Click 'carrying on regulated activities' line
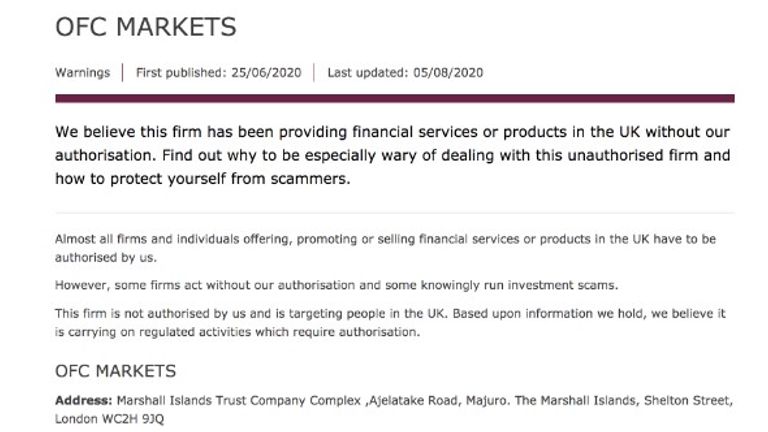Image resolution: width=768 pixels, height=432 pixels. point(238,332)
